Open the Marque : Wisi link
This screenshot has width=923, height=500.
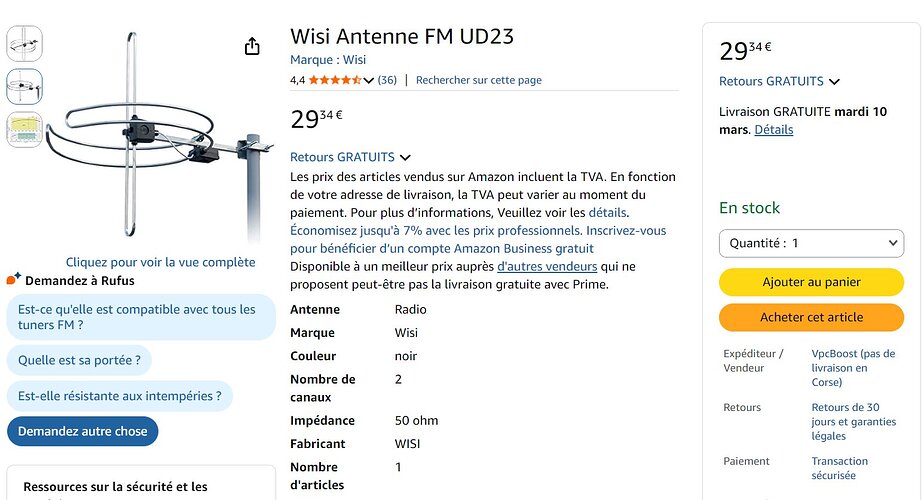point(328,60)
